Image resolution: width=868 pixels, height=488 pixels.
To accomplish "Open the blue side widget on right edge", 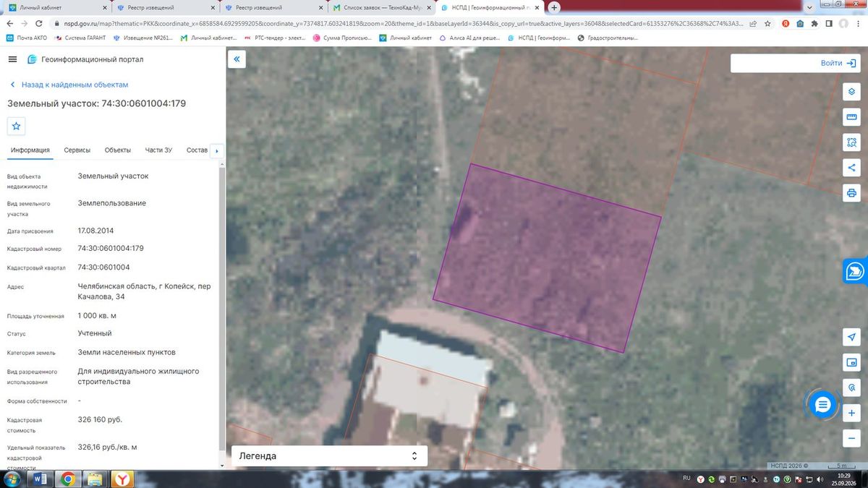I will click(856, 271).
